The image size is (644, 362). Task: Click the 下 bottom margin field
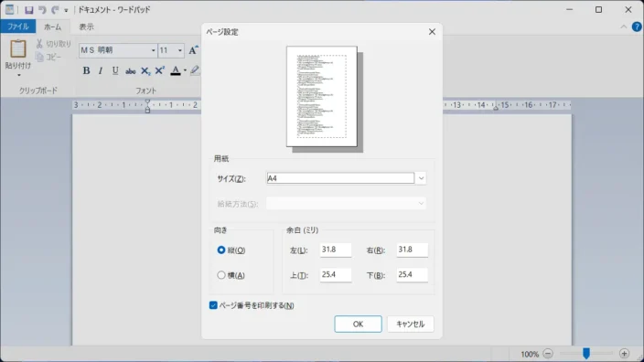point(412,274)
